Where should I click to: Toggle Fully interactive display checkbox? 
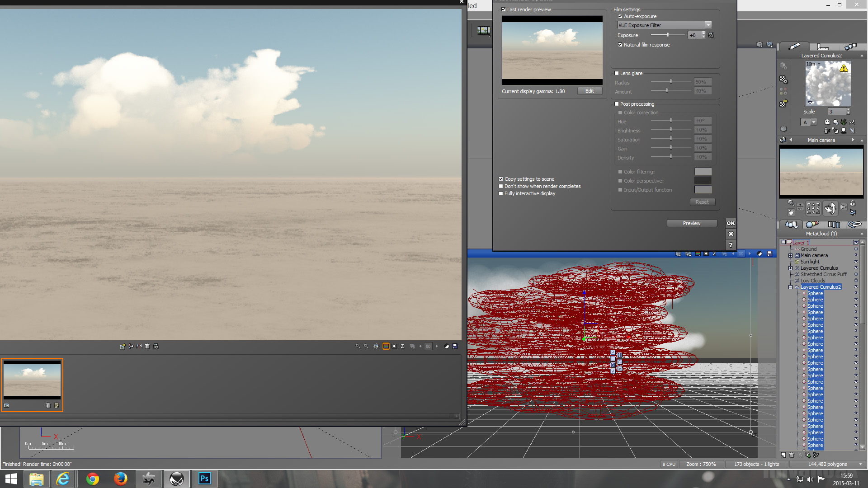(501, 193)
